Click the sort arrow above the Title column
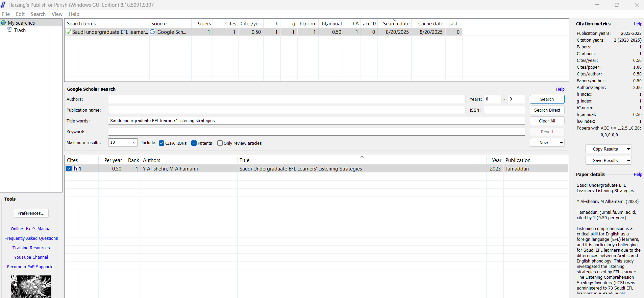The width and height of the screenshot is (644, 298). (362, 157)
